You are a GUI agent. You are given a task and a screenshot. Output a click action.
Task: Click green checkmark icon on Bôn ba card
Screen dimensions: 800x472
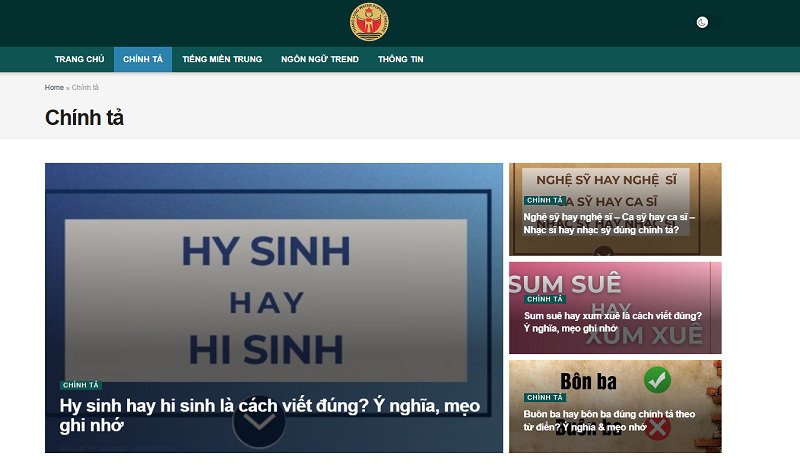click(657, 379)
